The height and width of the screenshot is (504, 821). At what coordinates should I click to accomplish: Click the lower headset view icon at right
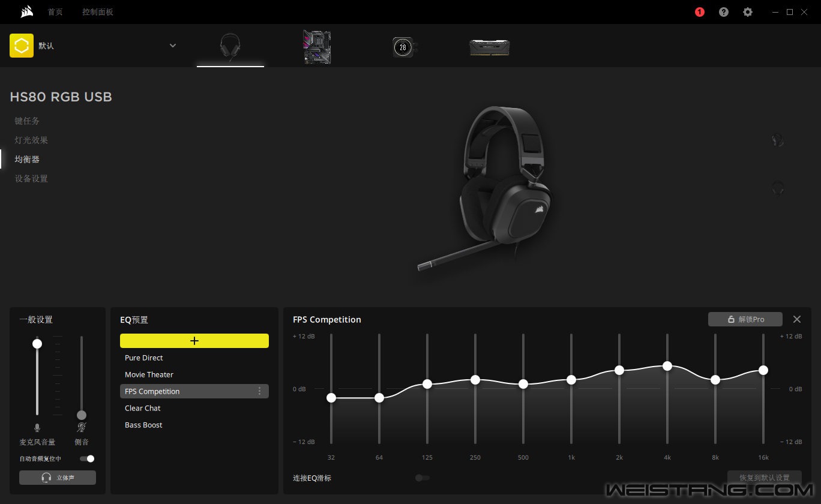778,188
